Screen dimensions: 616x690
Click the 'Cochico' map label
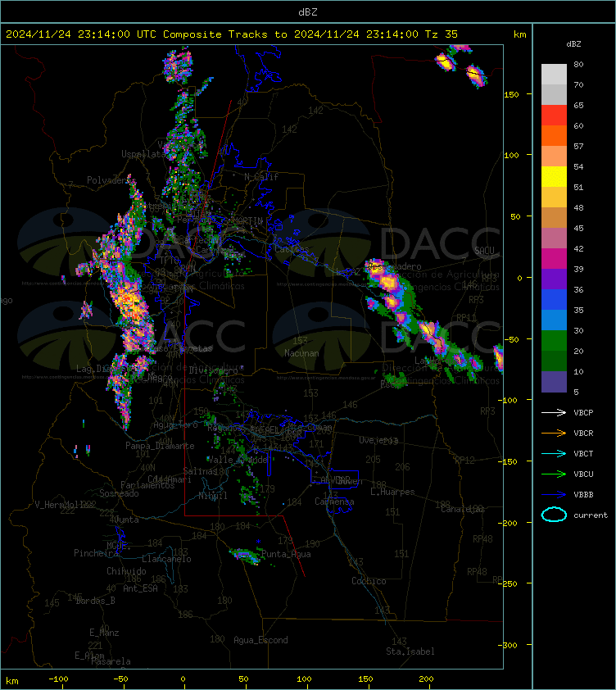coord(369,581)
